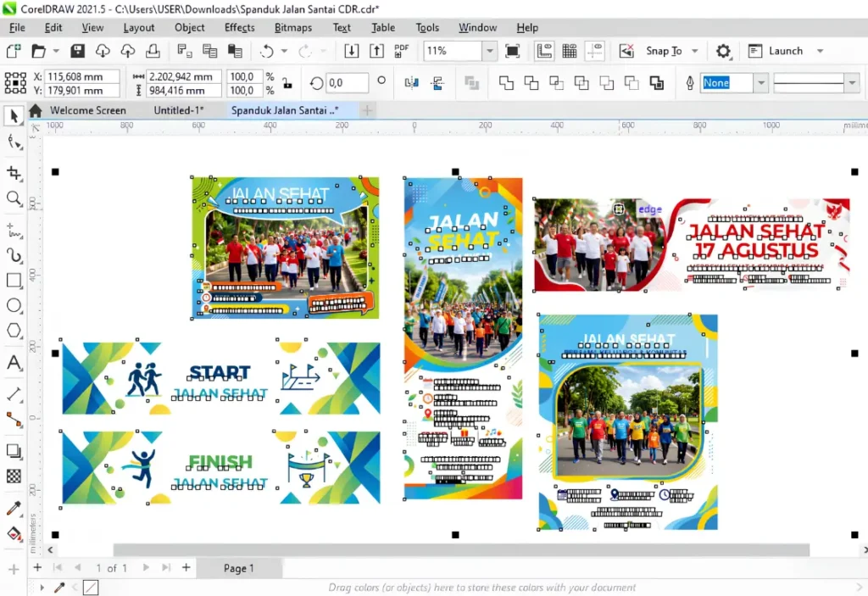The width and height of the screenshot is (868, 596).
Task: Click the Copy icon in toolbar
Action: coord(210,51)
